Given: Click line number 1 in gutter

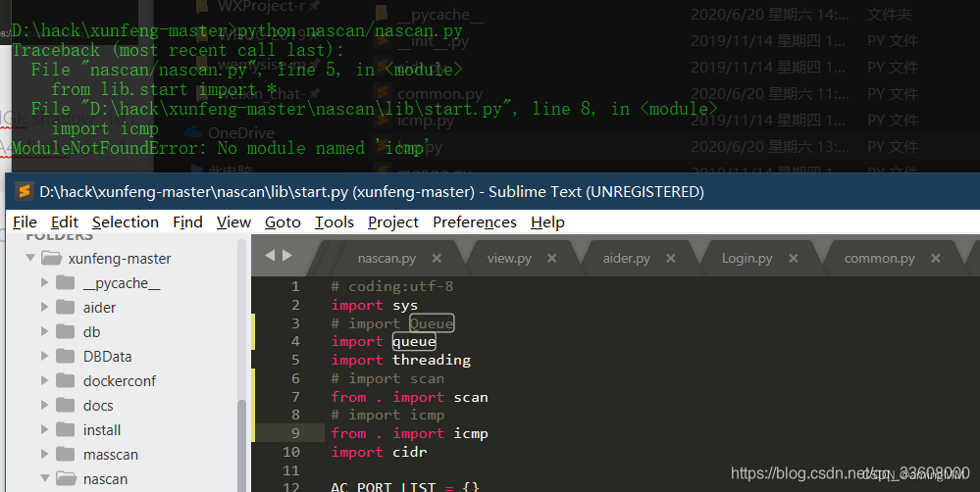Looking at the screenshot, I should (295, 286).
